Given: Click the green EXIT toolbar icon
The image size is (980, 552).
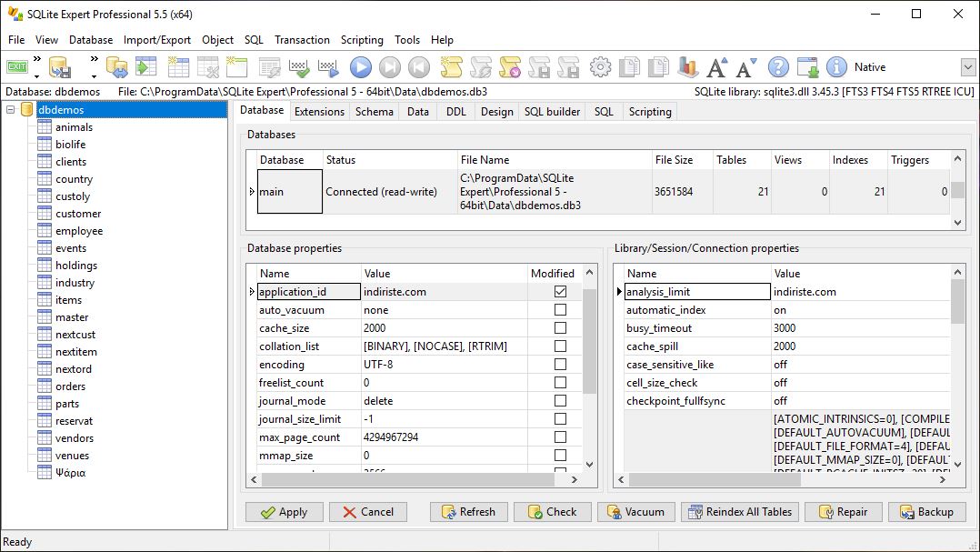Looking at the screenshot, I should click(17, 66).
